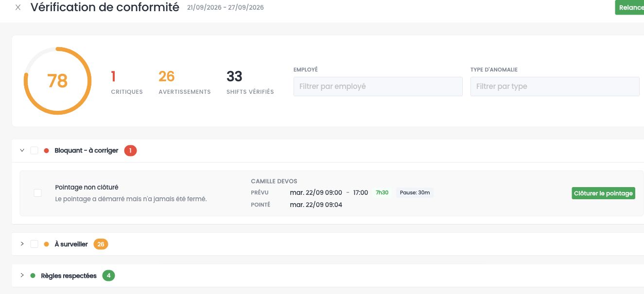Click the green badge showing 4
This screenshot has height=294, width=644.
point(109,276)
